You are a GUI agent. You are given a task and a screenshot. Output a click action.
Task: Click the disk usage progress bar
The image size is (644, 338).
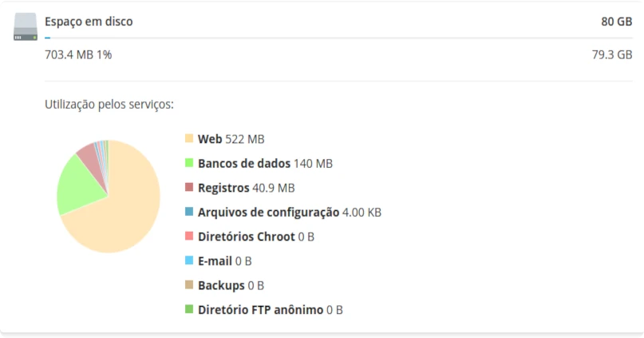338,38
